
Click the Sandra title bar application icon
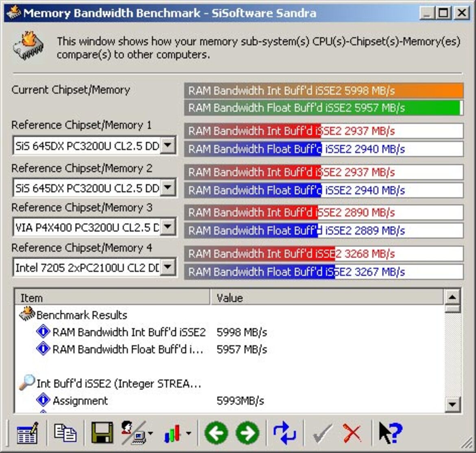[x=14, y=13]
